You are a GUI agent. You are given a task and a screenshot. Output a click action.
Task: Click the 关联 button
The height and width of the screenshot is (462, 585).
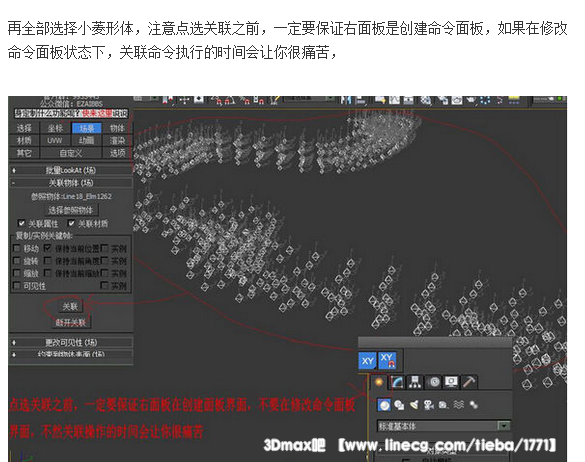pyautogui.click(x=70, y=307)
